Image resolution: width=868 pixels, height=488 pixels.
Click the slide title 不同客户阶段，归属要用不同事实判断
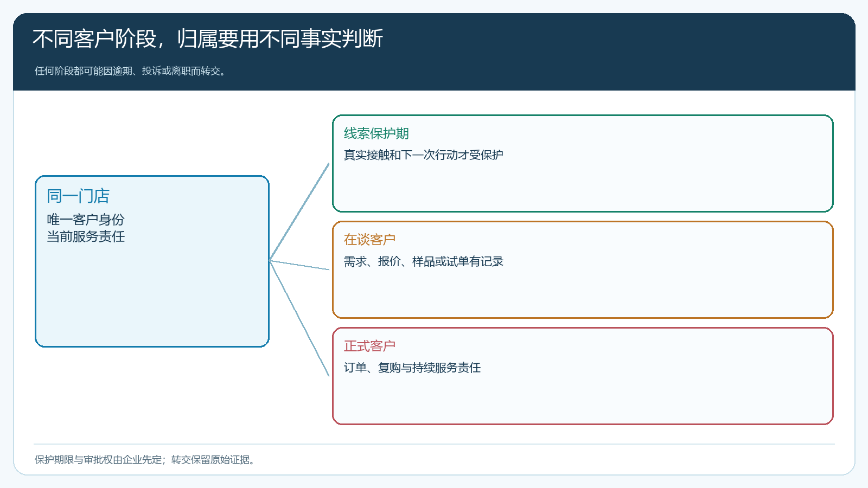pos(208,39)
